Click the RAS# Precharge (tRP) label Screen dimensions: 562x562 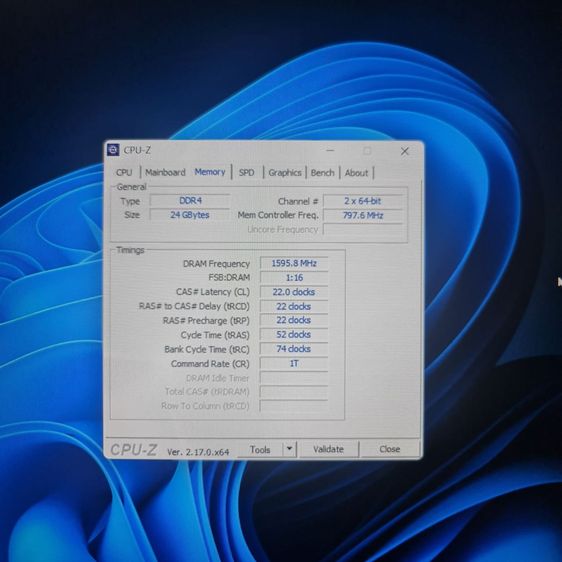tap(206, 320)
